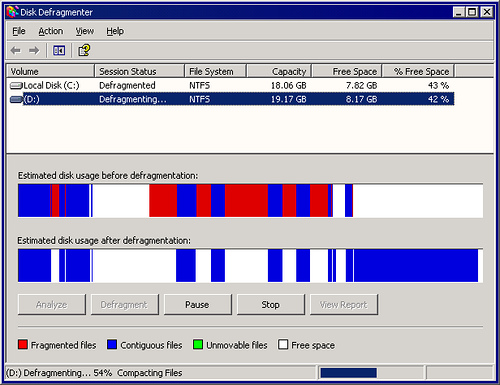The height and width of the screenshot is (385, 500).
Task: Click the 8.17 GB free space value
Action: (x=361, y=99)
